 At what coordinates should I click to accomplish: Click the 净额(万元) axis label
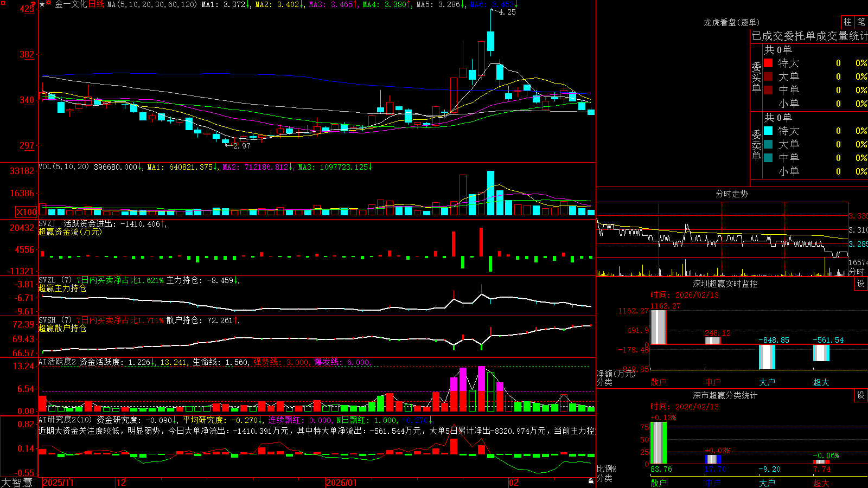pos(616,374)
